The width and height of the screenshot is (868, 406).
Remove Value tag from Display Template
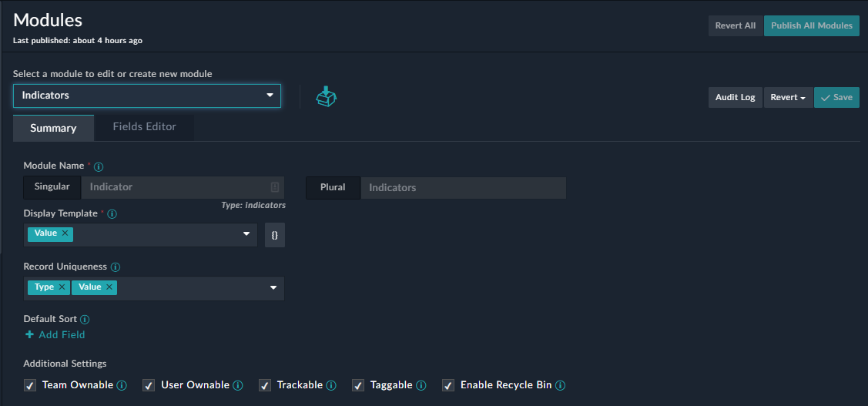(x=65, y=233)
